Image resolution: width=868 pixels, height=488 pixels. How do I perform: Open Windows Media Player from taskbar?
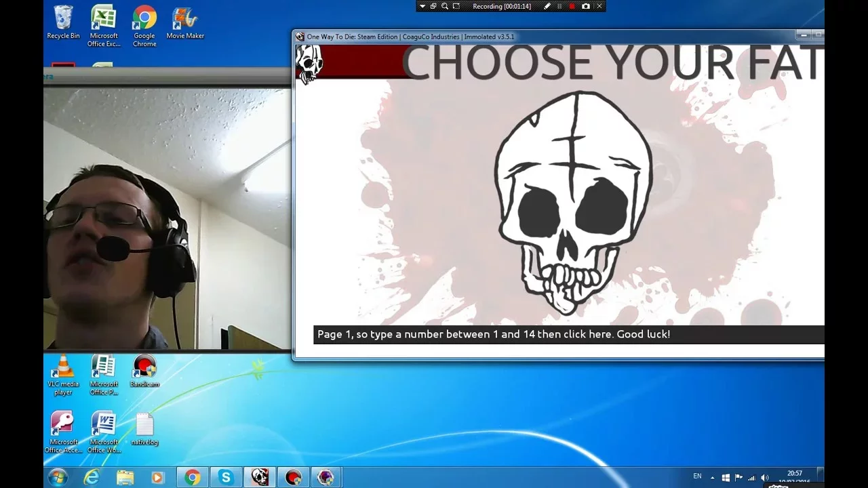point(157,478)
